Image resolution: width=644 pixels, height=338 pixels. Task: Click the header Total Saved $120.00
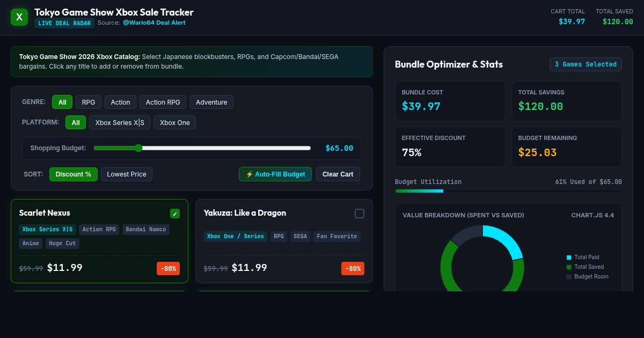coord(618,21)
